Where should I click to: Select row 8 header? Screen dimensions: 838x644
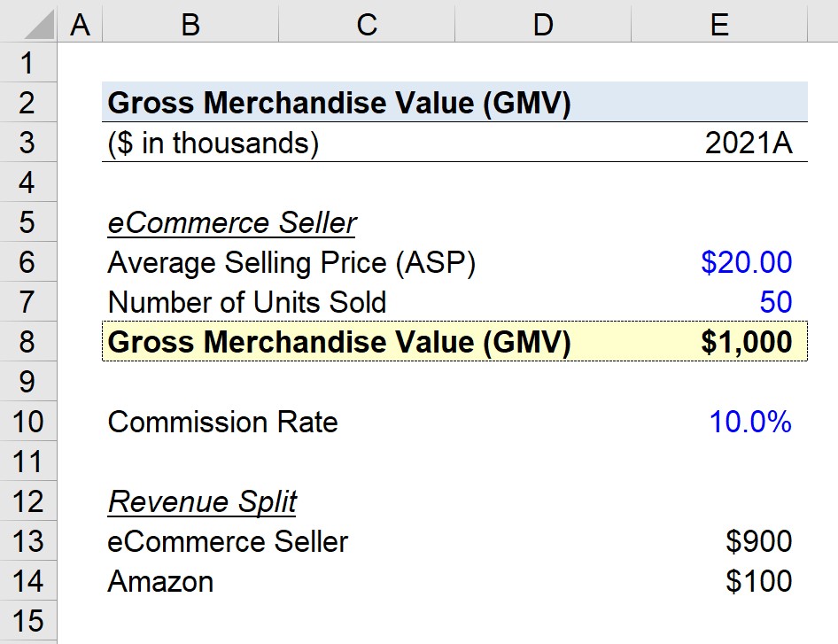28,342
